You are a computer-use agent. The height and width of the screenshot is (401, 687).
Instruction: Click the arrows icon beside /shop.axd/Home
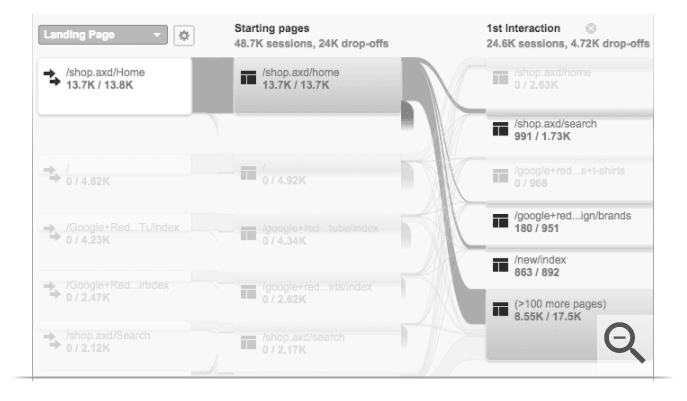point(52,78)
